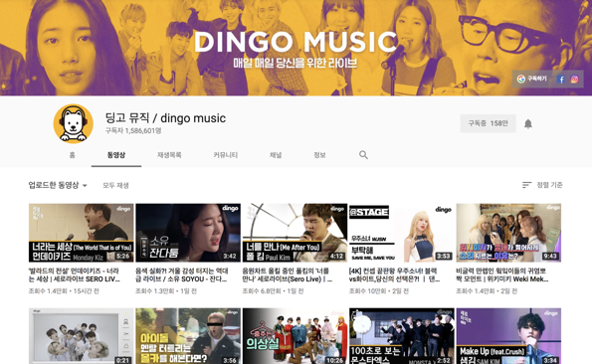
Task: Open 소유 잔다툼 video thumbnail
Action: pos(188,233)
